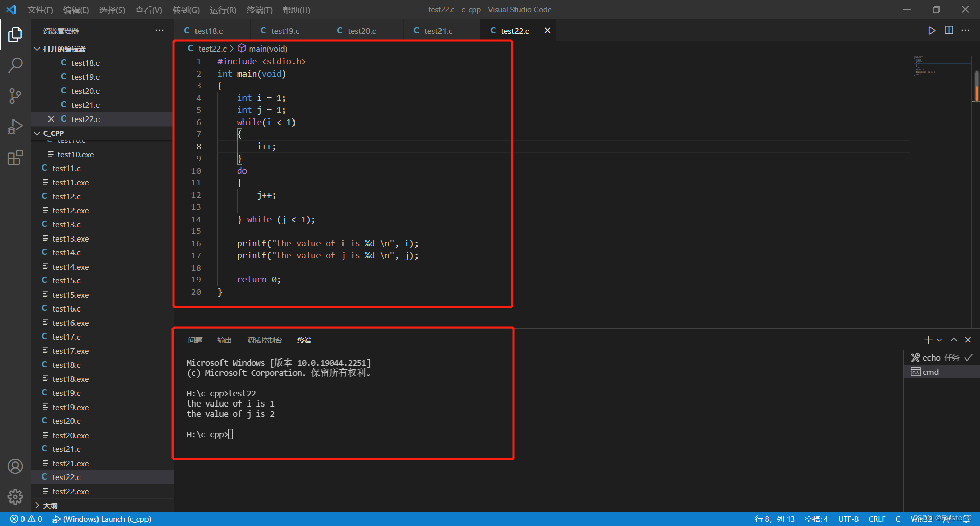Open the Run and Debug view
This screenshot has width=980, height=526.
tap(15, 126)
